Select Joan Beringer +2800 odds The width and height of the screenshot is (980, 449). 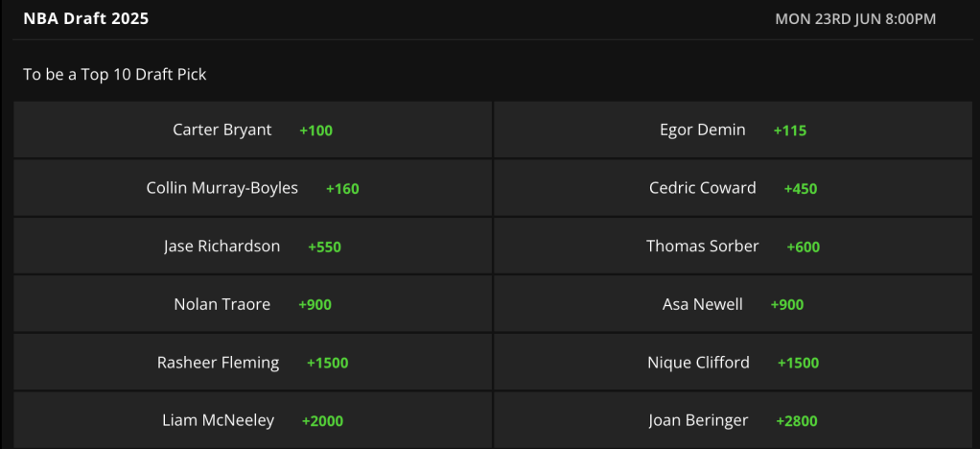(734, 420)
